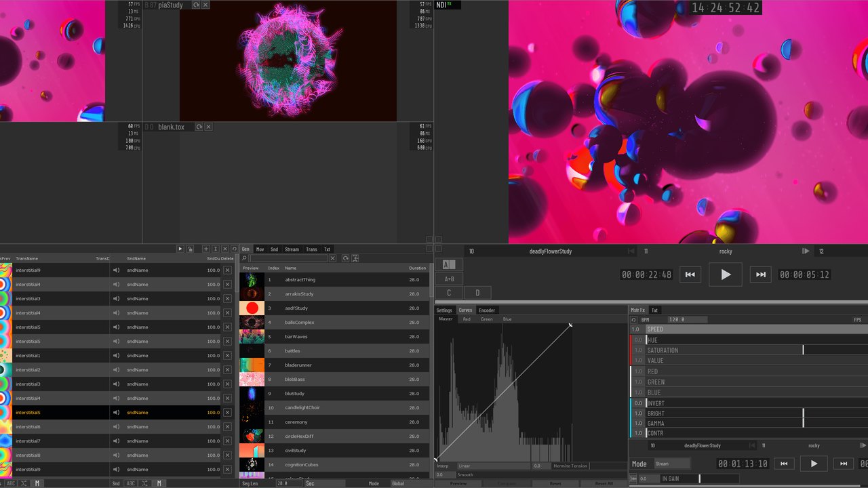Adjust the BRIGHT slider
868x488 pixels.
pos(757,413)
